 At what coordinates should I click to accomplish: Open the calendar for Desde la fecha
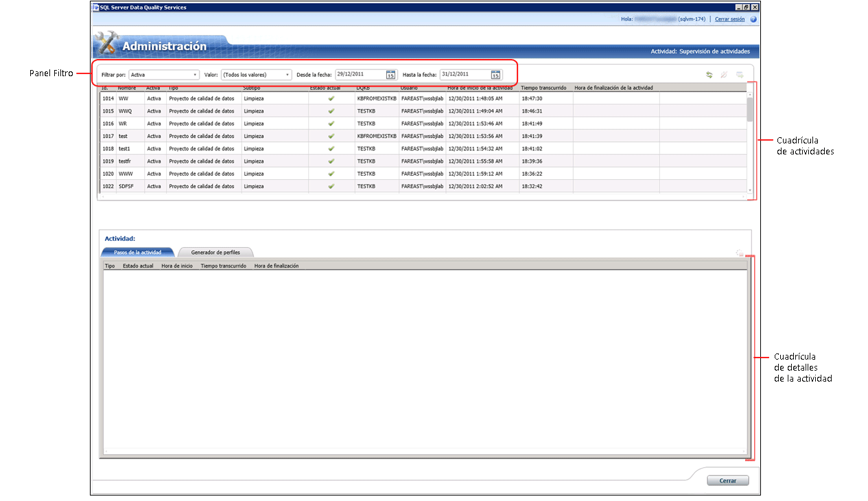click(390, 74)
